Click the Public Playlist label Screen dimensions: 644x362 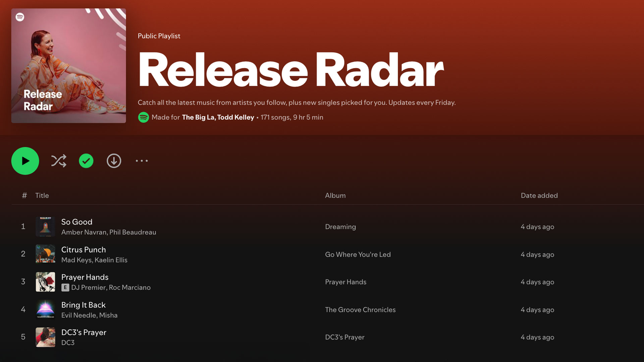click(x=159, y=36)
